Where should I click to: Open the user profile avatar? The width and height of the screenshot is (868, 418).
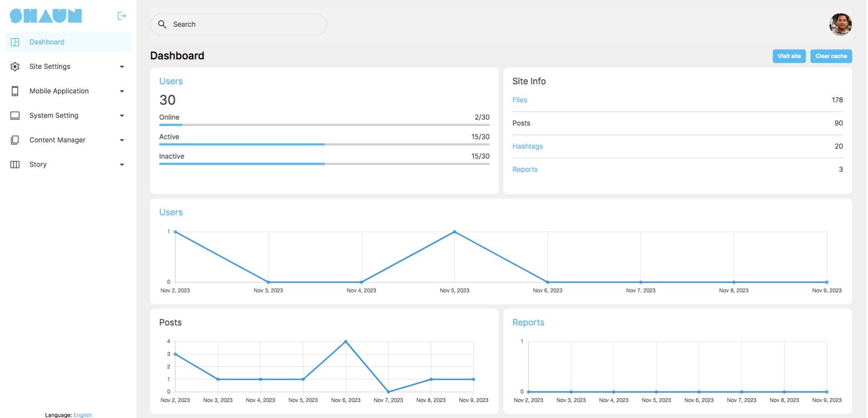(840, 24)
